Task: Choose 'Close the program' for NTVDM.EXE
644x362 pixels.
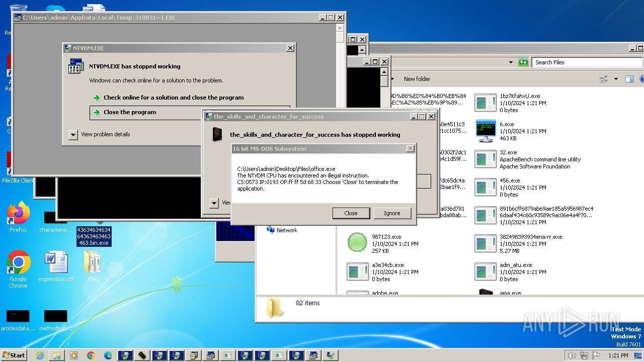Action: coord(189,112)
